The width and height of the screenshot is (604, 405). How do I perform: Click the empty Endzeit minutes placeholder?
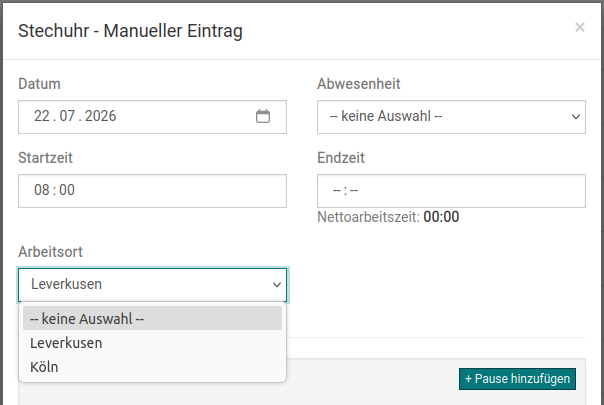pos(354,190)
